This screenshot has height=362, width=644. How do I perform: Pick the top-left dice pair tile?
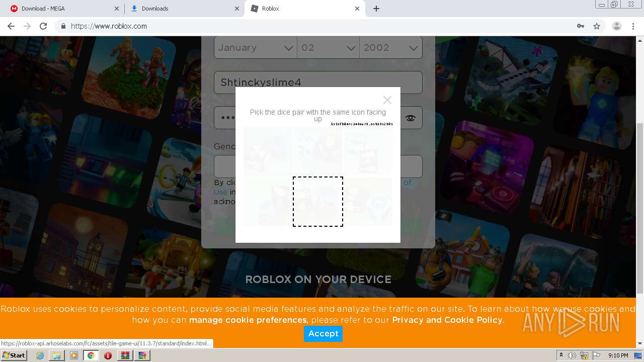(268, 151)
